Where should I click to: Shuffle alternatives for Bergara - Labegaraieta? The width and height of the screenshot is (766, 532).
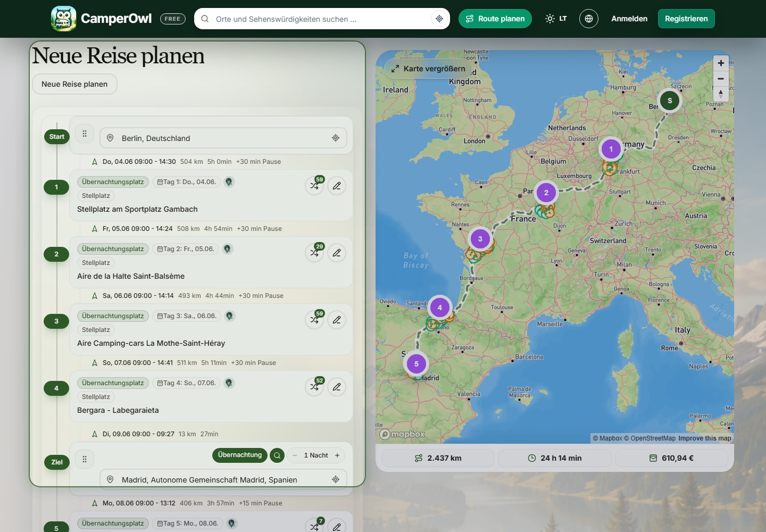tap(315, 387)
